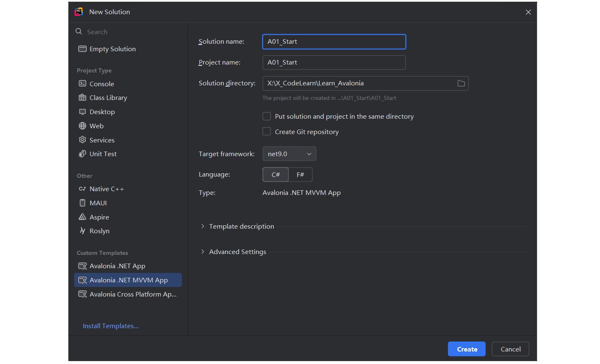The image size is (600, 364).
Task: Click the Native C++ icon
Action: tap(82, 189)
